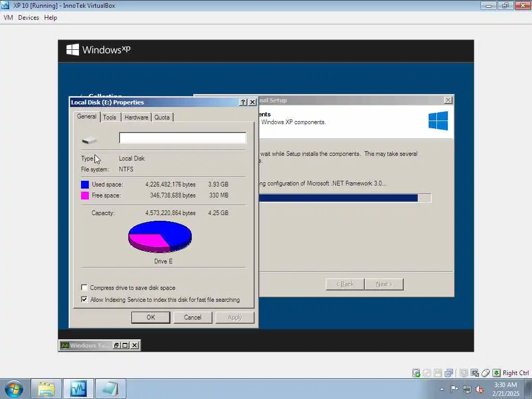Open the Action Center flag icon
Screen dimensions: 532x399
point(454,389)
